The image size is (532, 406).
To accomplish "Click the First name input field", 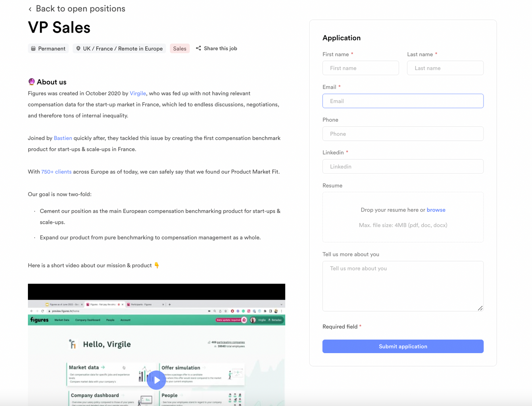I will [360, 68].
